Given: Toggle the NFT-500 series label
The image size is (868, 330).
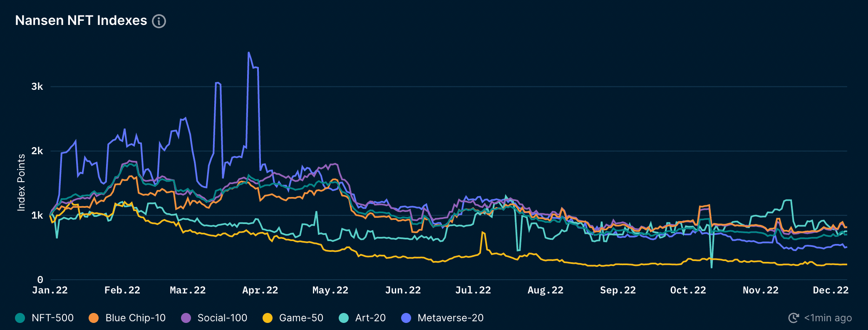Looking at the screenshot, I should pyautogui.click(x=52, y=318).
